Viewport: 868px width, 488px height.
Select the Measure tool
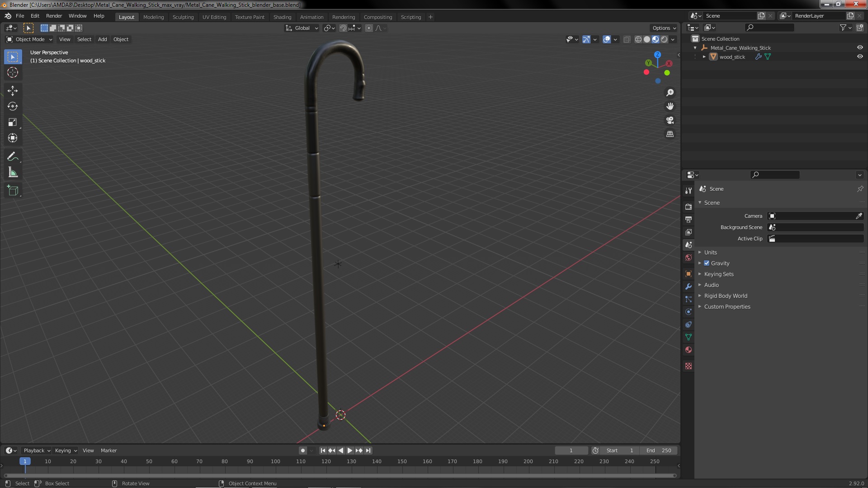tap(13, 173)
